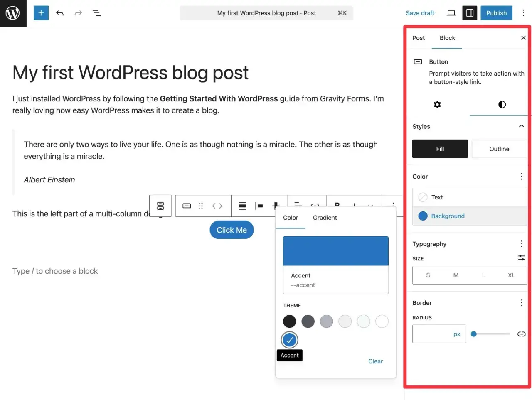
Task: Select the dark gray theme color swatch
Action: pyautogui.click(x=308, y=321)
